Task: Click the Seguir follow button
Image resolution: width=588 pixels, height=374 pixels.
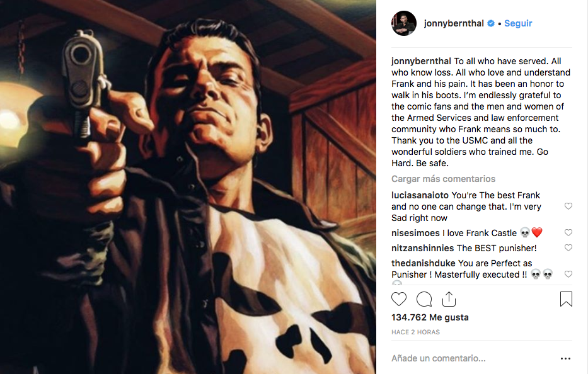Action: pos(518,23)
